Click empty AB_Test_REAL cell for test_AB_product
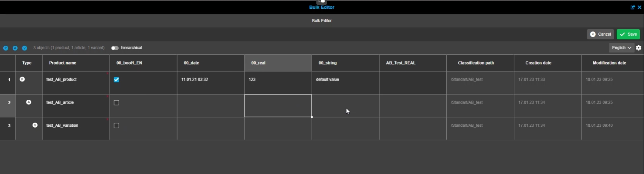Screen dimensions: 644x174 tap(413, 83)
